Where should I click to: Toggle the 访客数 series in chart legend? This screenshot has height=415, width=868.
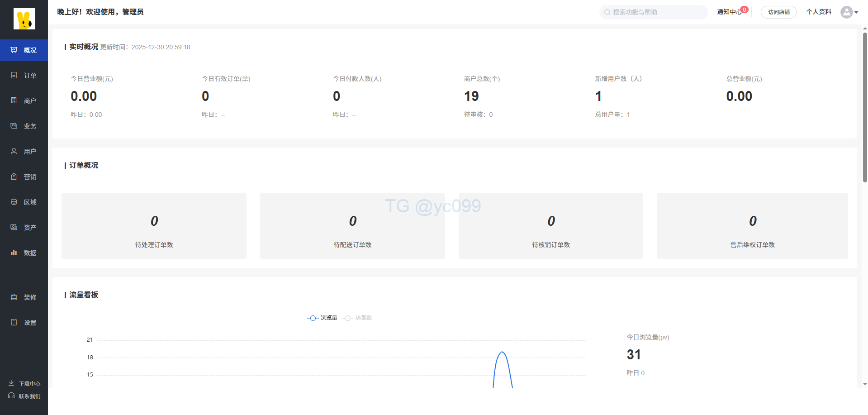pyautogui.click(x=357, y=318)
